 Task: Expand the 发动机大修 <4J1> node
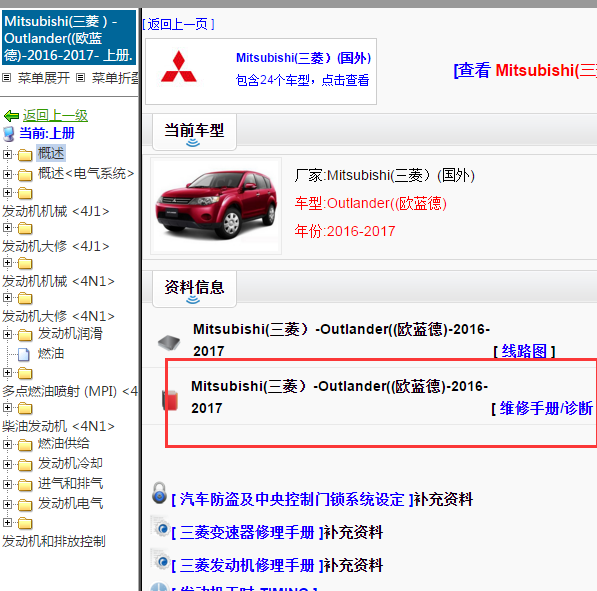click(7, 227)
